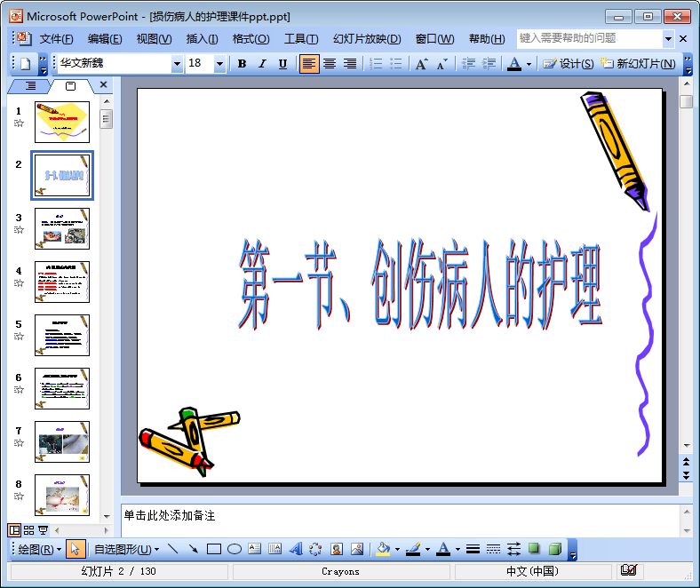The height and width of the screenshot is (588, 700).
Task: Open the 设计(S) design pane
Action: (569, 64)
